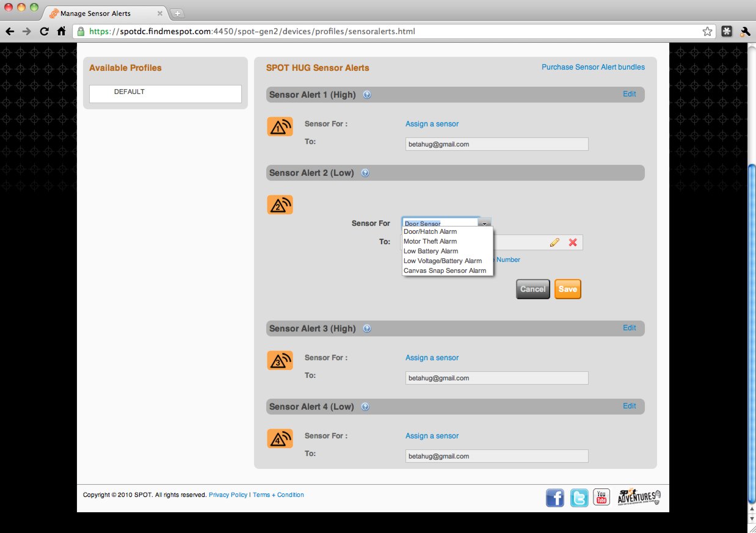Click the Cancel button
This screenshot has width=756, height=533.
pyautogui.click(x=532, y=289)
